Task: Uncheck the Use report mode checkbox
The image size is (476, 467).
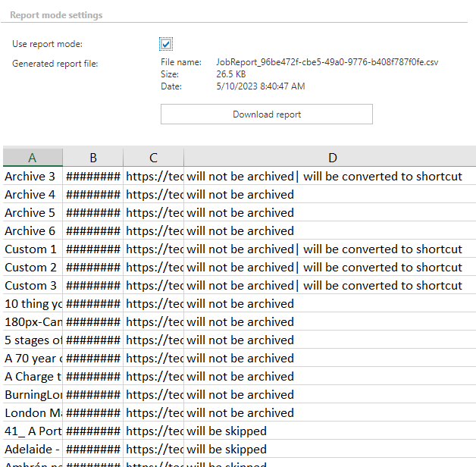Action: (166, 44)
